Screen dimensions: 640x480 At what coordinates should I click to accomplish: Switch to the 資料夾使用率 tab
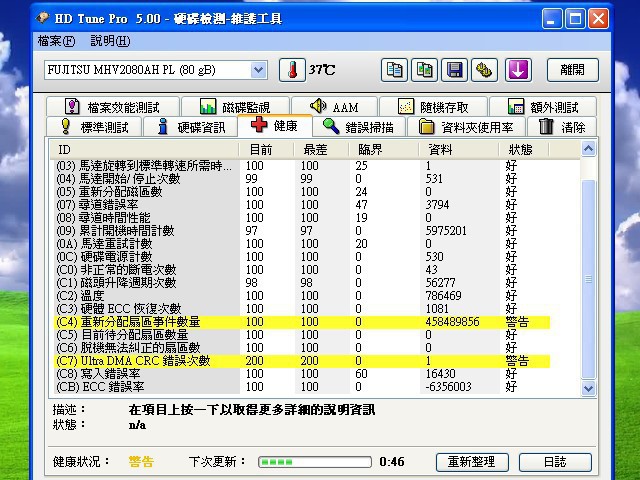(x=466, y=127)
